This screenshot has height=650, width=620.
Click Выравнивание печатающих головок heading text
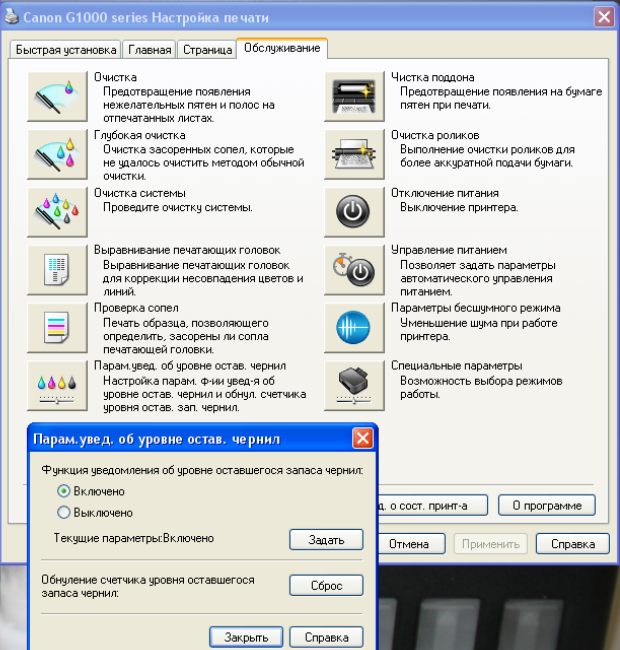[x=187, y=250]
